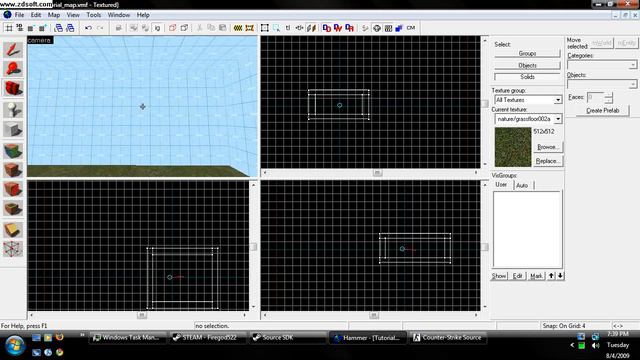
Task: Open the Toggle Texture Application tool
Action: tap(13, 151)
